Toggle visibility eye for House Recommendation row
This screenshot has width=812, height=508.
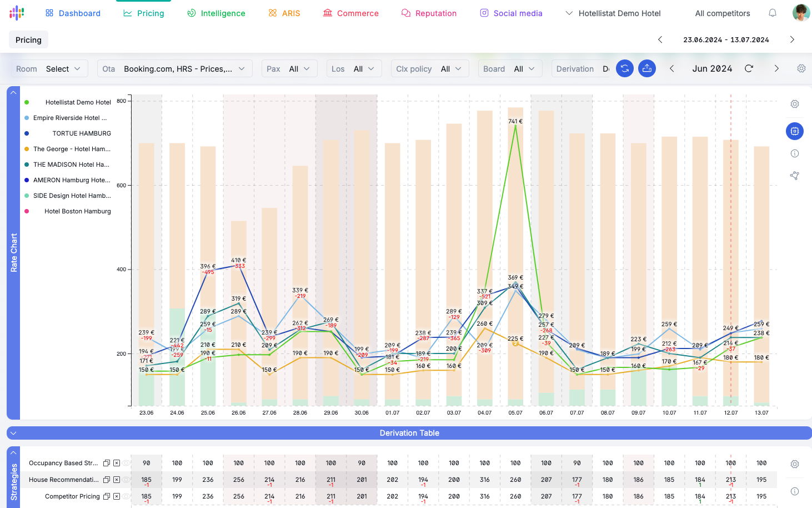(x=127, y=480)
